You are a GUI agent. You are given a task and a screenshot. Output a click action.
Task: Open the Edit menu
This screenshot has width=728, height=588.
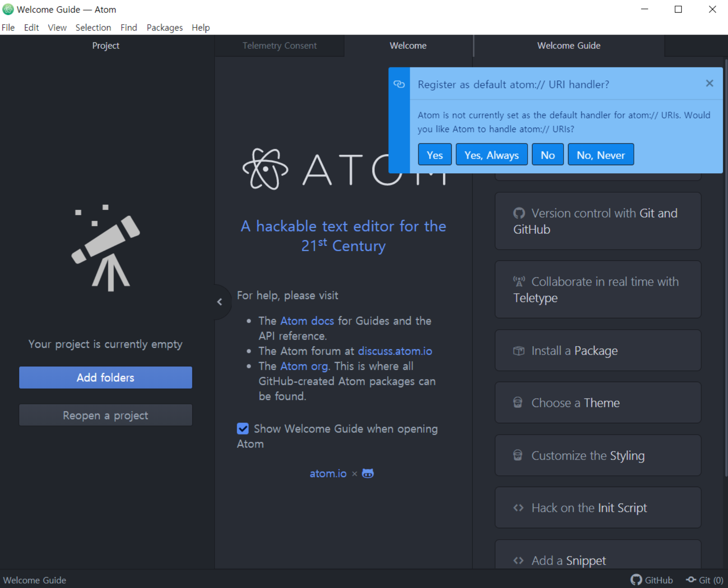click(x=31, y=27)
